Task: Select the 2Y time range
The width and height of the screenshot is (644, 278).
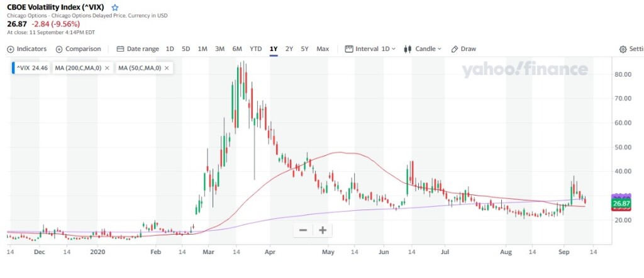Action: [x=289, y=49]
